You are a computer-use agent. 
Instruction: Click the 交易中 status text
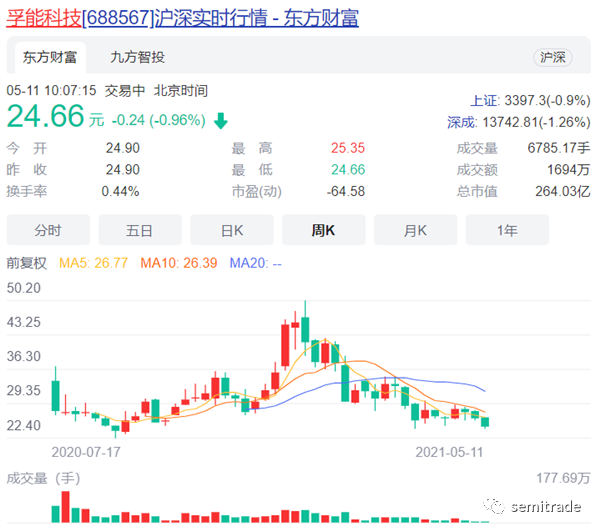click(x=125, y=91)
